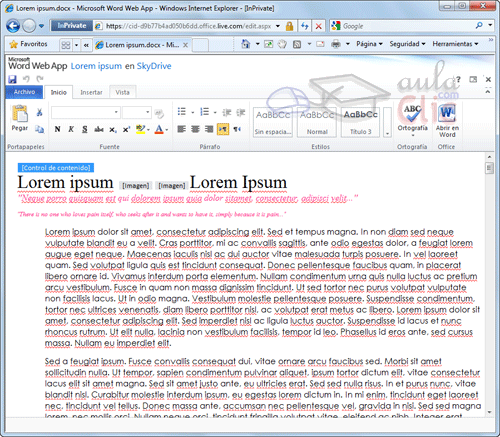Screen dimensions: 500x437
Task: Click the Google search box
Action: (403, 26)
